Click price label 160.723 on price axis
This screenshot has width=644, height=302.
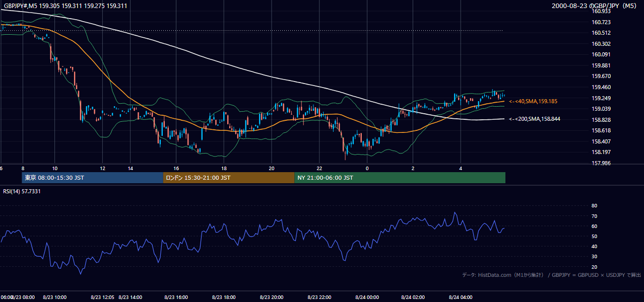(602, 22)
